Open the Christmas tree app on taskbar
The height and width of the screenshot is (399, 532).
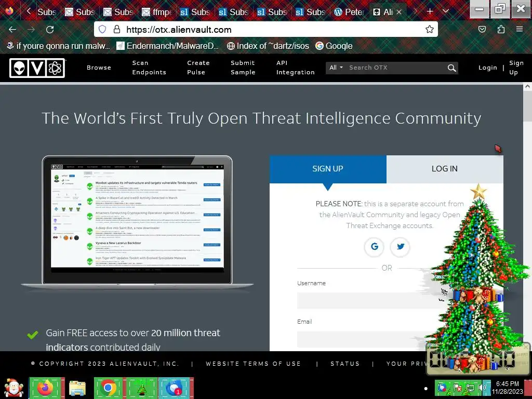pyautogui.click(x=141, y=388)
